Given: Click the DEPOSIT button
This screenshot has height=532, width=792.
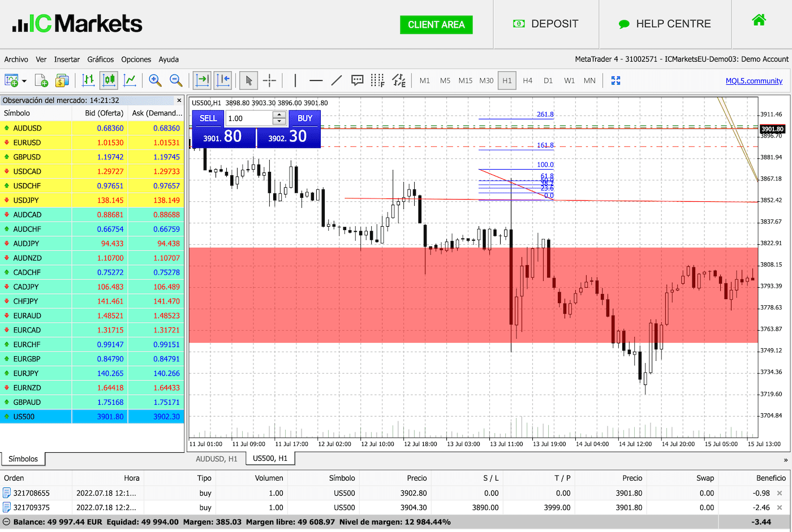Looking at the screenshot, I should pyautogui.click(x=545, y=24).
